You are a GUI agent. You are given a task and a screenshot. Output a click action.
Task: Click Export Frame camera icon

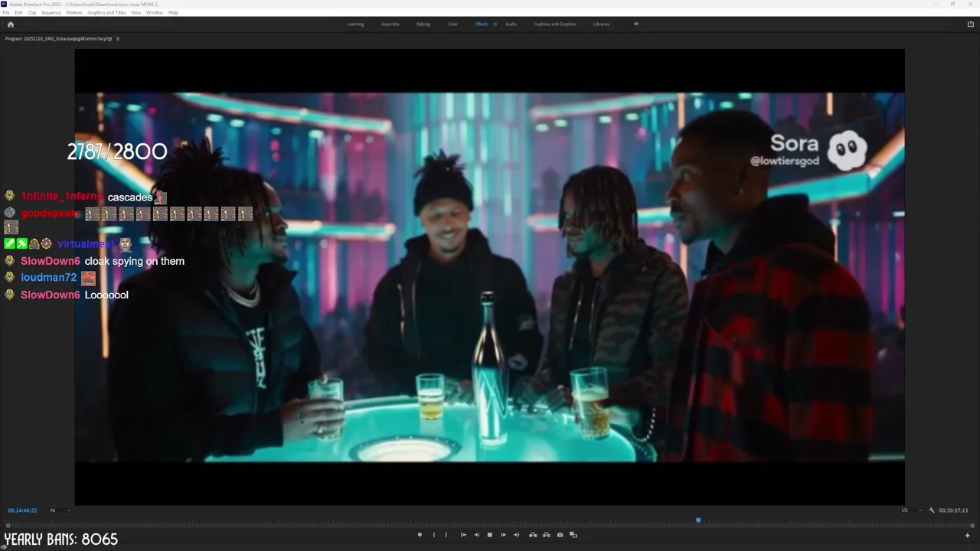[x=560, y=535]
